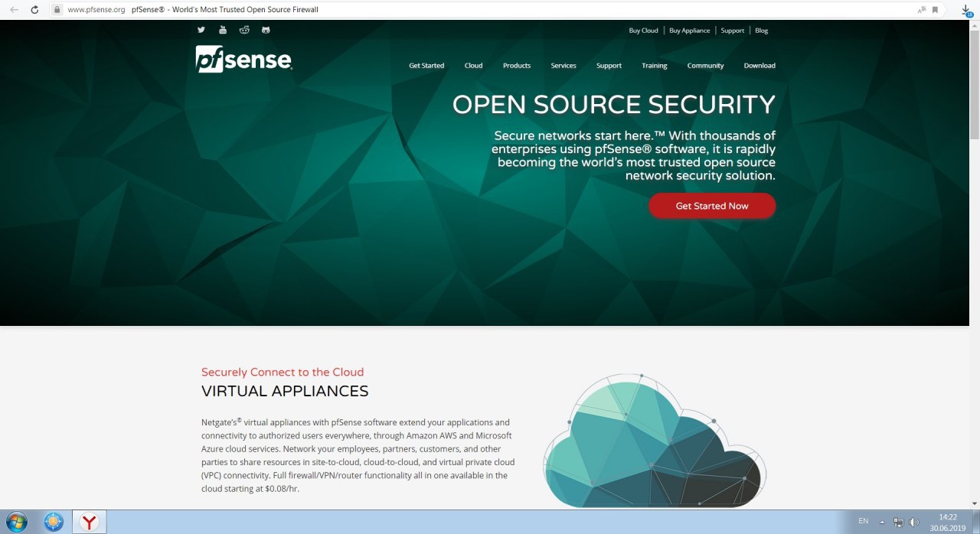The width and height of the screenshot is (980, 534).
Task: Reload the page with refresh icon
Action: coord(34,10)
